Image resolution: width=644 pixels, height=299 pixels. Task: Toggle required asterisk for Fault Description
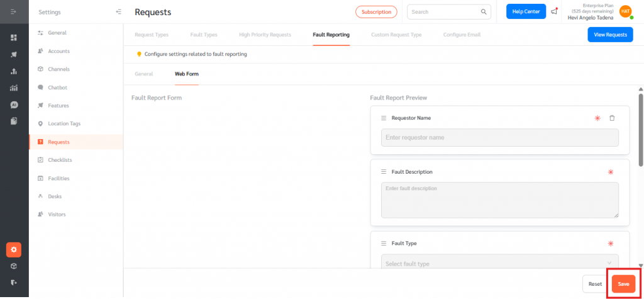pos(609,172)
